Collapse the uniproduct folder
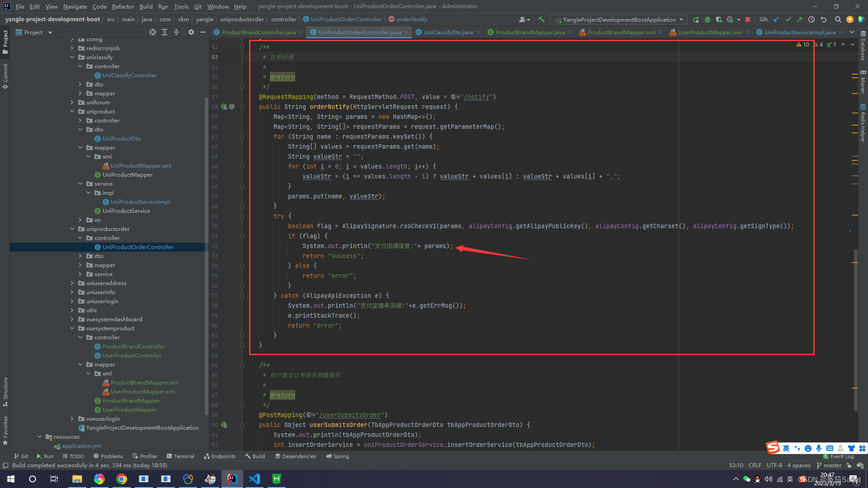The image size is (868, 488). point(72,112)
